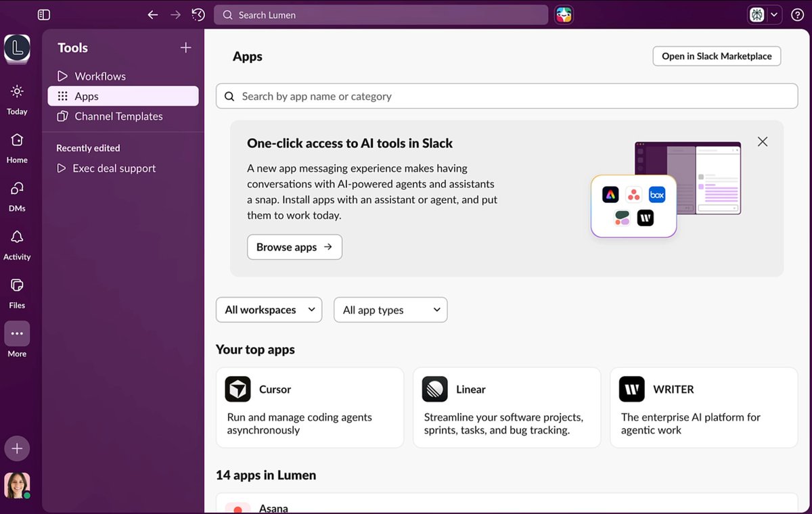Open the All app types dropdown
The height and width of the screenshot is (514, 812).
390,310
